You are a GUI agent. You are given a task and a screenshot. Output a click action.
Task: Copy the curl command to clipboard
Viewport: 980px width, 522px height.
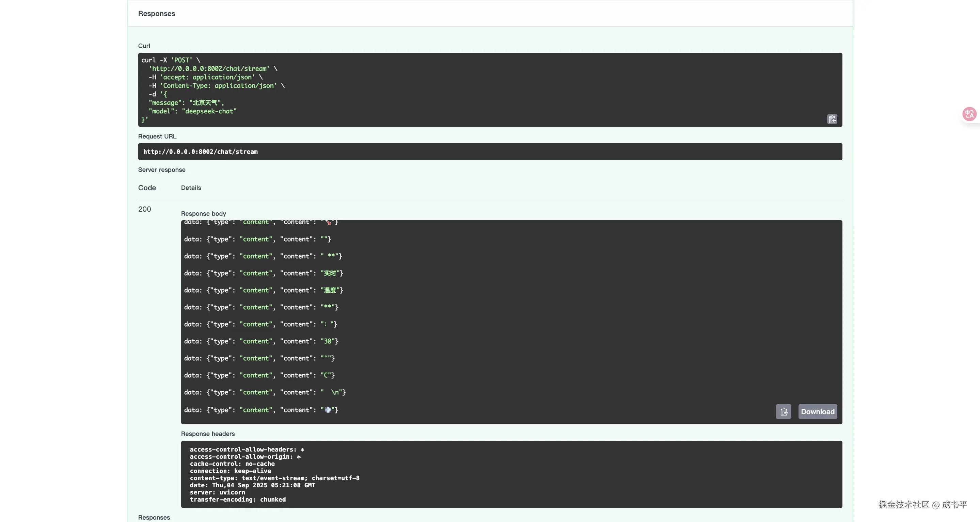(832, 119)
